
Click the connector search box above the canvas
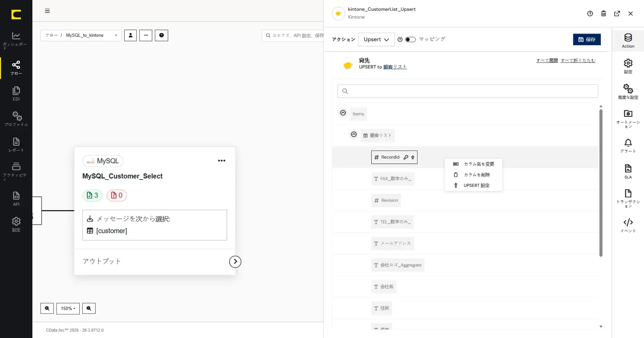(293, 36)
